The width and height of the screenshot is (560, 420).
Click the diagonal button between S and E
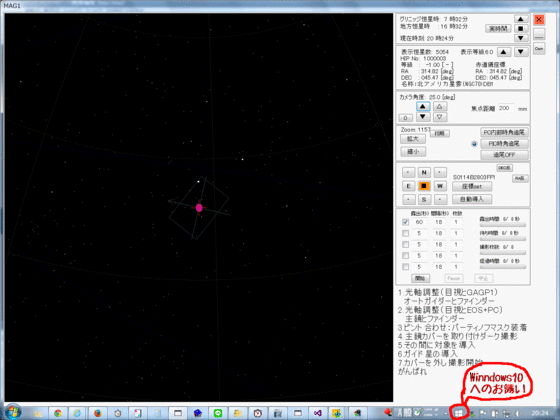(x=408, y=199)
